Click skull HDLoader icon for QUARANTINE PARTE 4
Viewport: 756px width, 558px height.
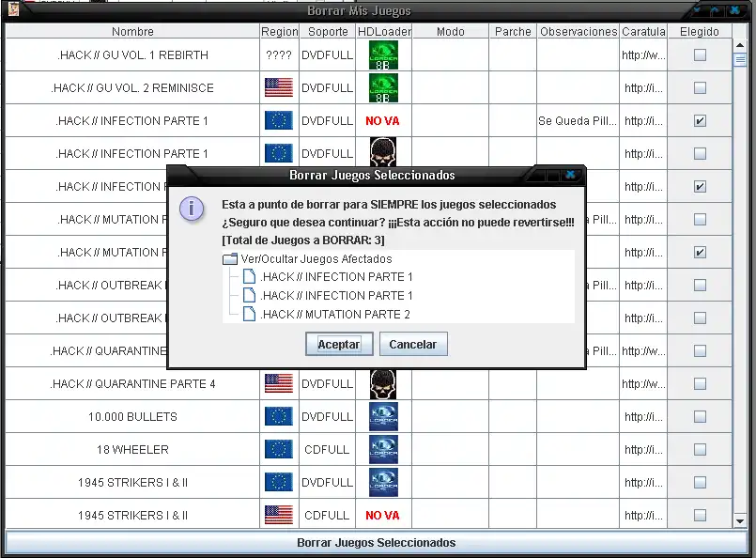tap(383, 384)
